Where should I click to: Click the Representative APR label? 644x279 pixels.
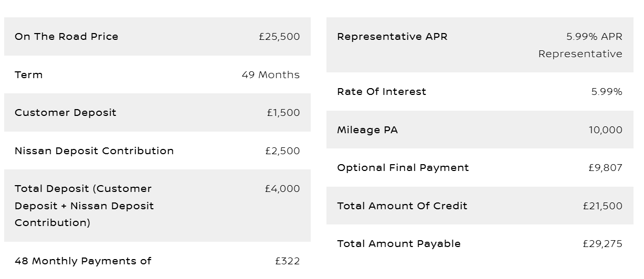click(x=393, y=37)
